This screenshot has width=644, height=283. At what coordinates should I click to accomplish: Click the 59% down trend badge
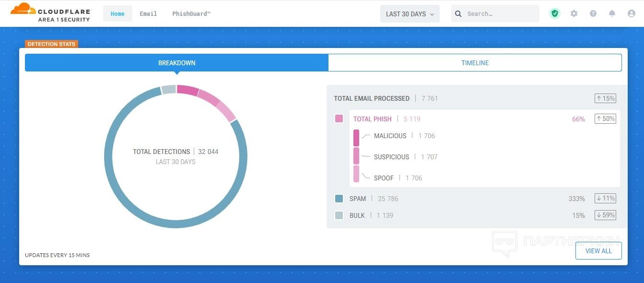point(605,215)
